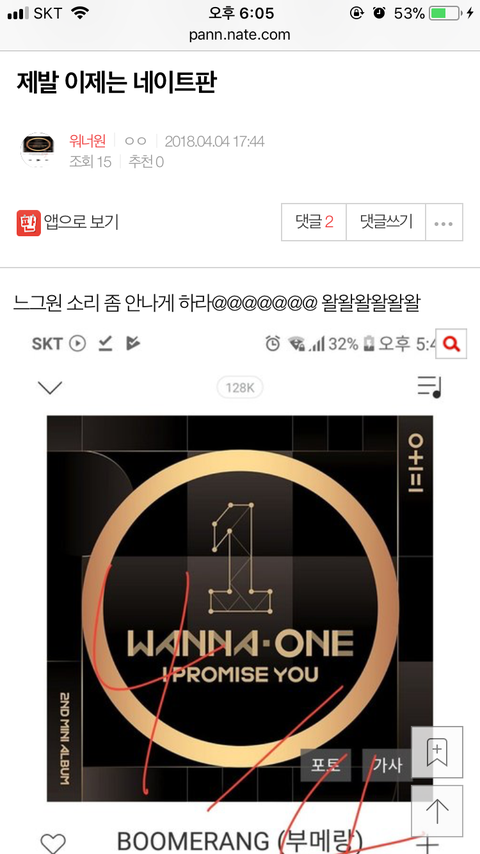Tap the Wanna One album cover image

point(240,608)
